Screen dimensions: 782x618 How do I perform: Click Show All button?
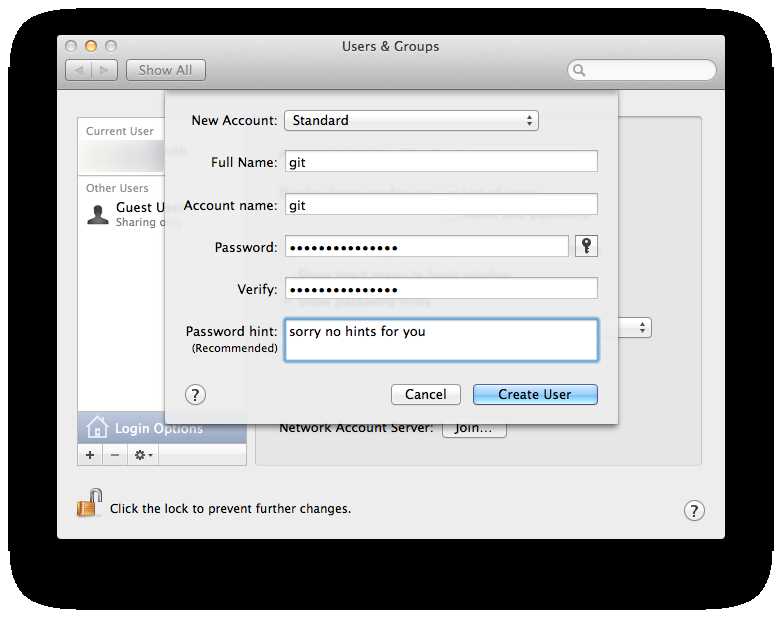[166, 70]
